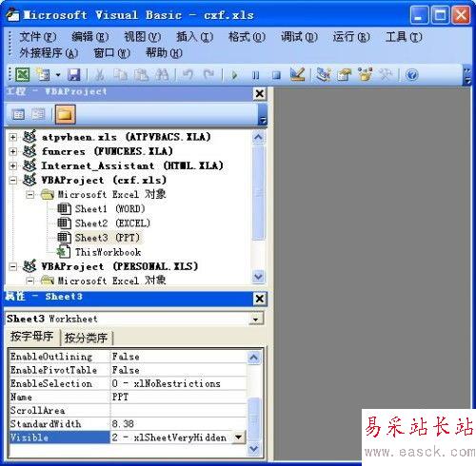Click the Insert UserForm toolbar icon

43,75
